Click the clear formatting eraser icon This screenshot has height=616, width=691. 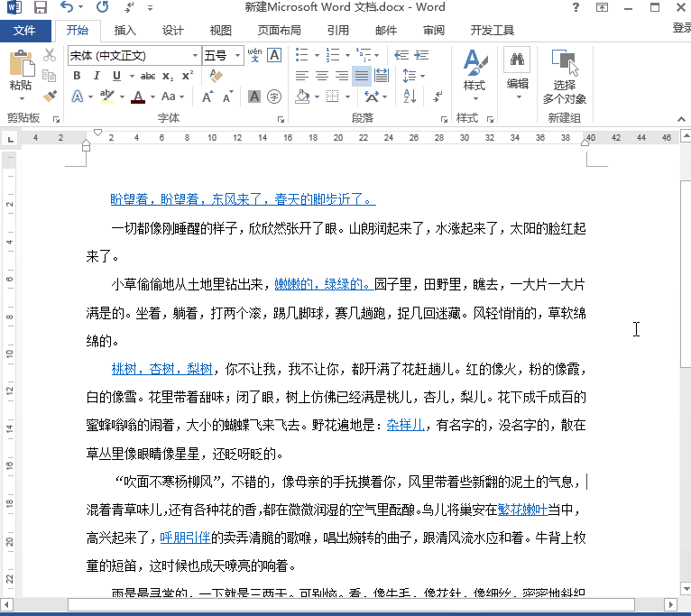[x=215, y=76]
